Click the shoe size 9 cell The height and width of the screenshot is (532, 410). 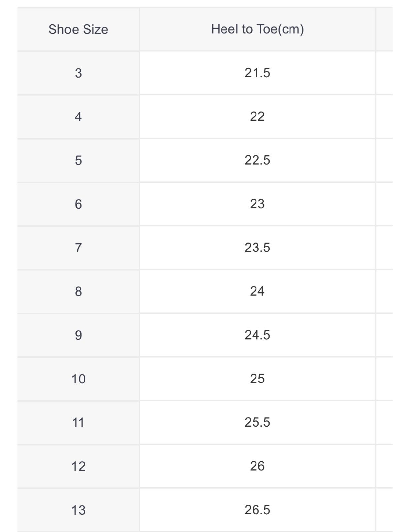78,335
